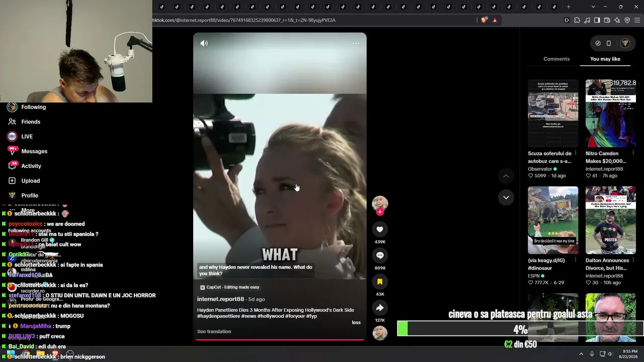Switch to the Comments tab

pos(556,59)
